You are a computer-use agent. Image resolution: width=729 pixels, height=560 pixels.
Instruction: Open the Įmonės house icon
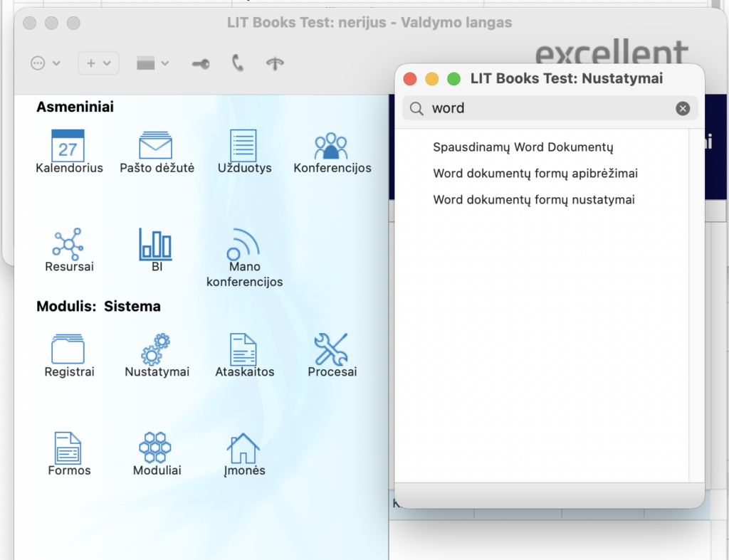243,448
